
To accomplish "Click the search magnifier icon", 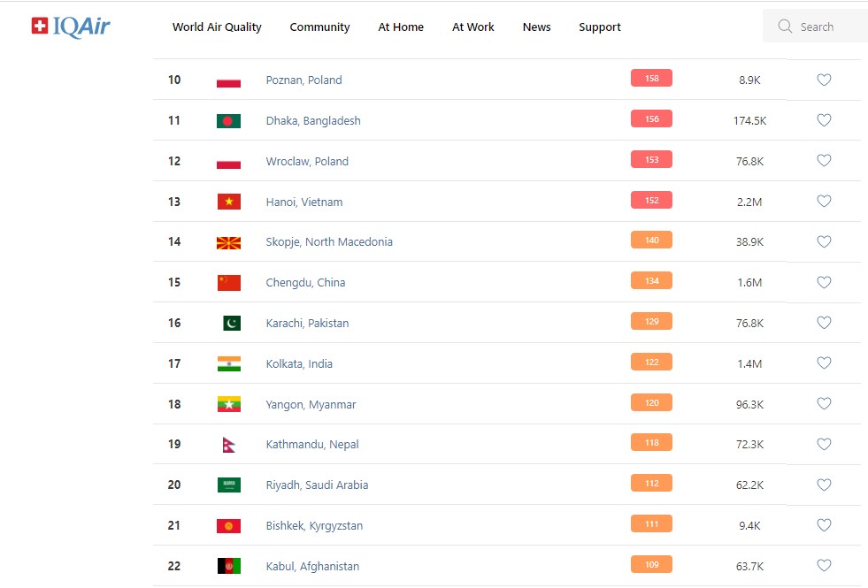I will [x=785, y=27].
